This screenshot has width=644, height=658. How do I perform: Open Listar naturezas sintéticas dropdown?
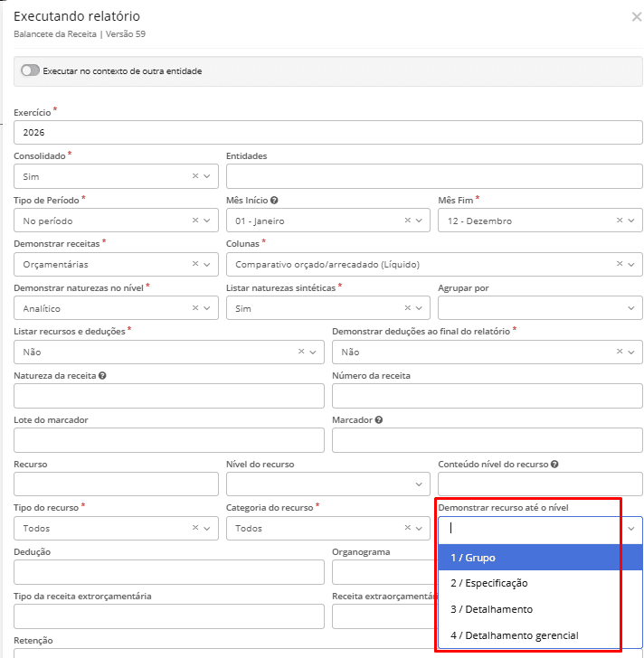coord(419,307)
